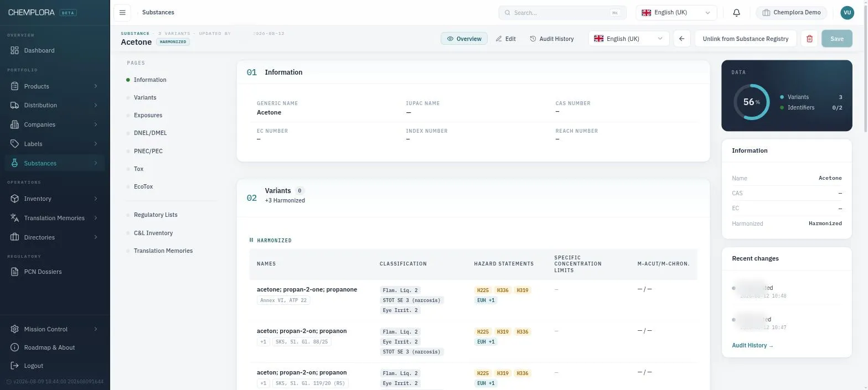
Task: Click the H225 hazard tag in first row
Action: 483,290
